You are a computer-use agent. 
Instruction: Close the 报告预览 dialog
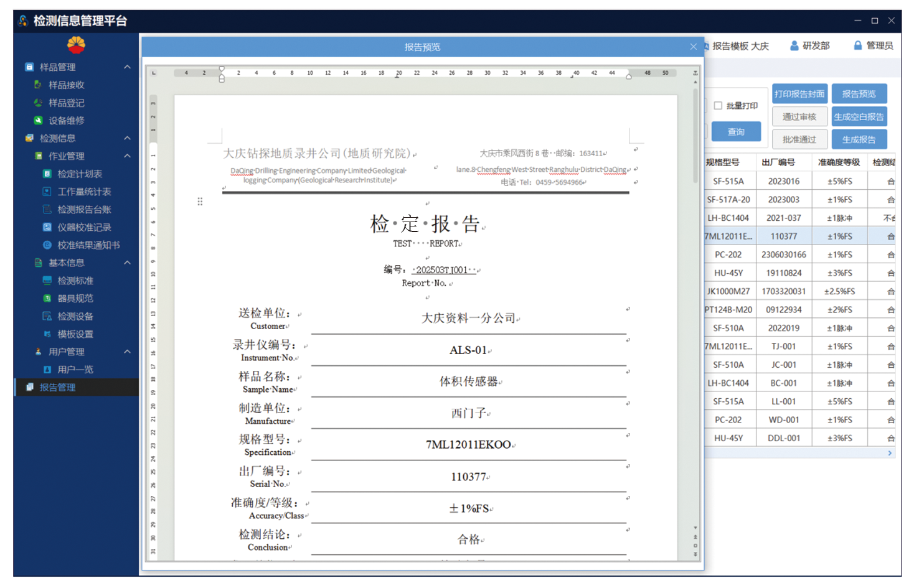[x=693, y=47]
